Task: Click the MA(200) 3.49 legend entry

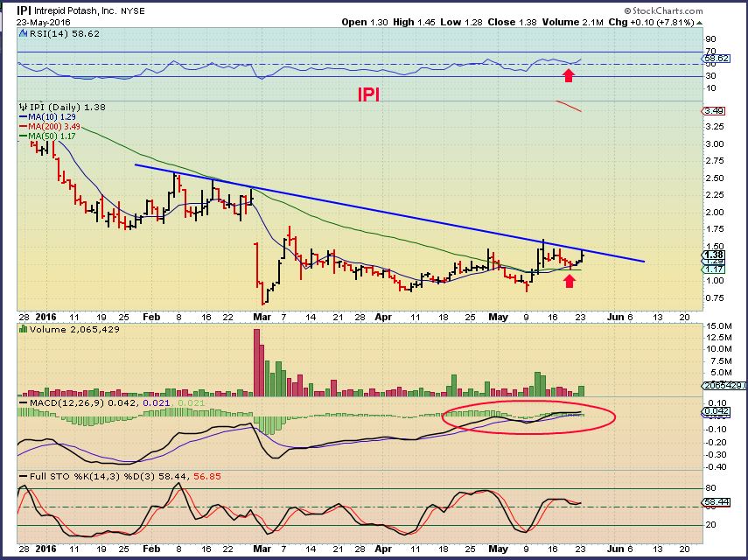Action: 50,126
